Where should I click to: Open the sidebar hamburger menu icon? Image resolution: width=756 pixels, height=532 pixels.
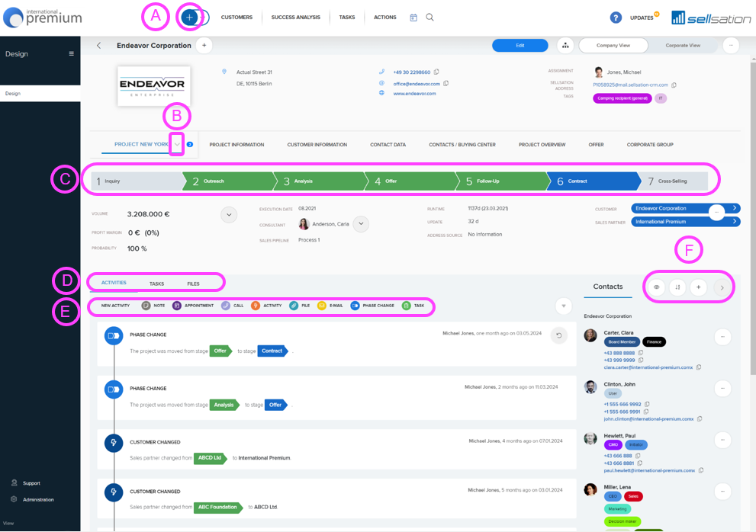[72, 53]
